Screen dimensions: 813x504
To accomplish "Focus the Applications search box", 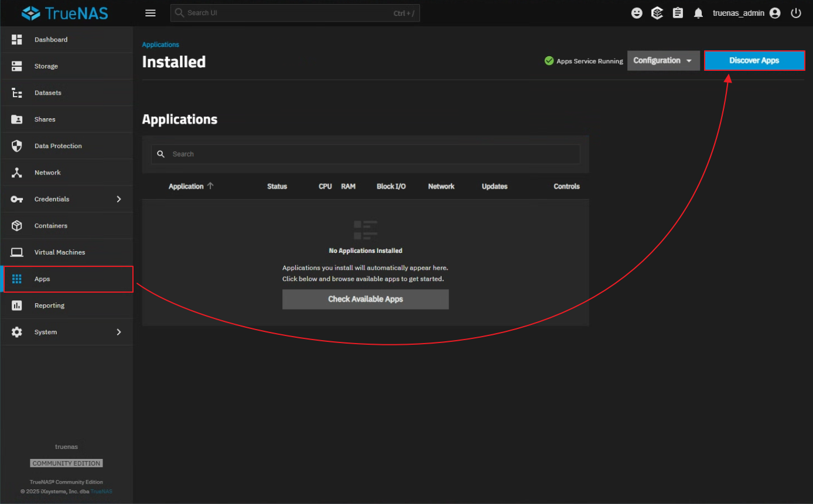I will (365, 154).
